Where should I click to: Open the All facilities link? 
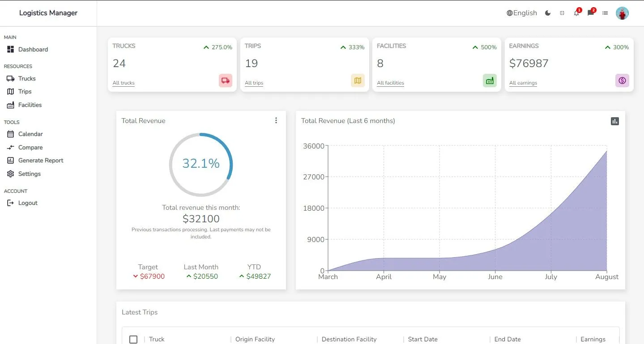coord(390,83)
